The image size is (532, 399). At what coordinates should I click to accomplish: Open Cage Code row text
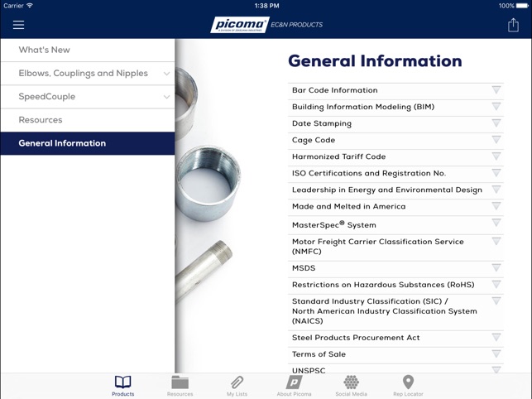tap(314, 140)
